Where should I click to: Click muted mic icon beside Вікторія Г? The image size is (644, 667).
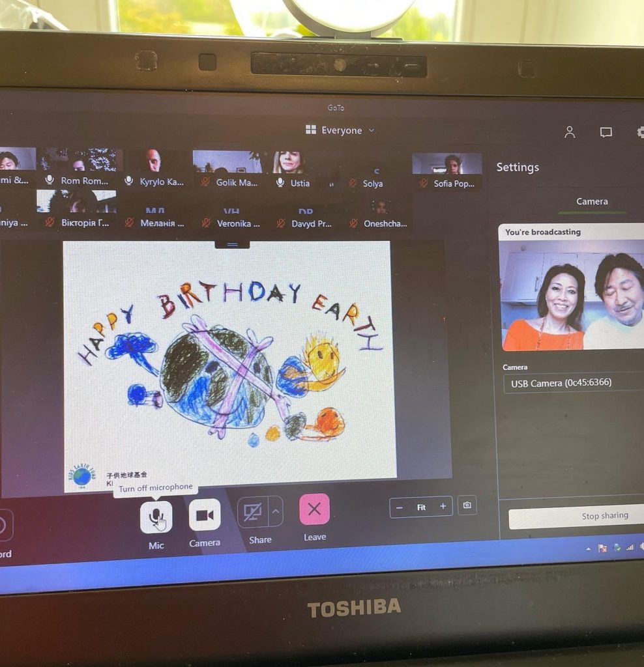coord(50,221)
